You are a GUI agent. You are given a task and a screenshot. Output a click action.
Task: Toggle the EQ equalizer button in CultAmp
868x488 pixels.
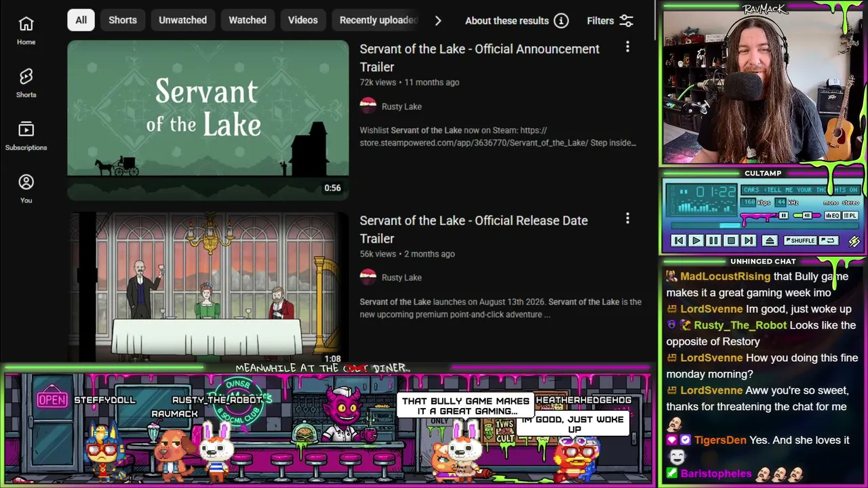[x=832, y=216]
